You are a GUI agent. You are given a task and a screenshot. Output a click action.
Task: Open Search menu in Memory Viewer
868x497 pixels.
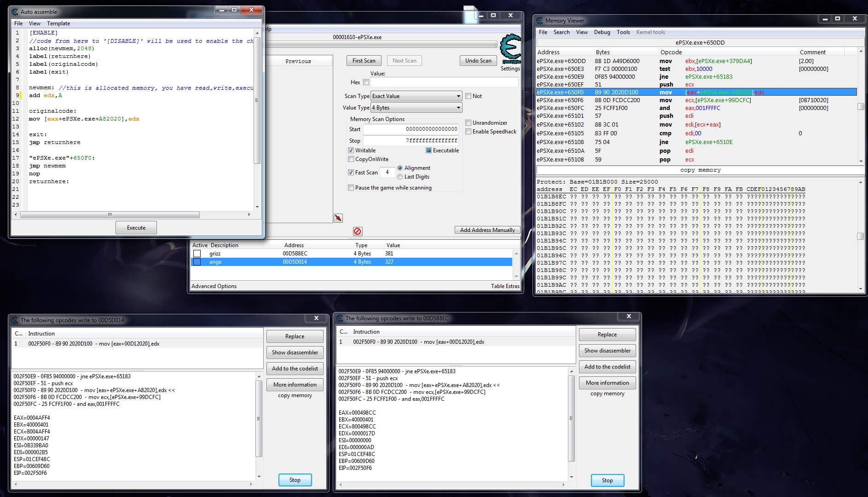tap(561, 32)
